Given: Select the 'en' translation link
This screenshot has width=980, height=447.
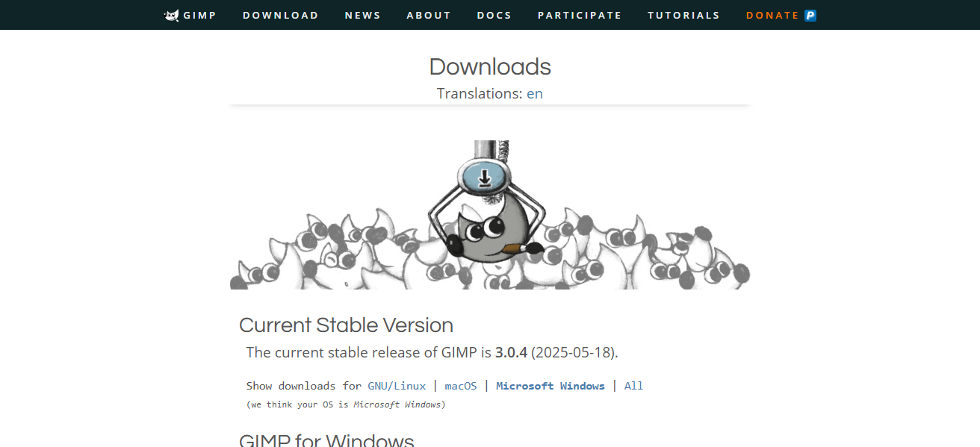Looking at the screenshot, I should [x=535, y=94].
